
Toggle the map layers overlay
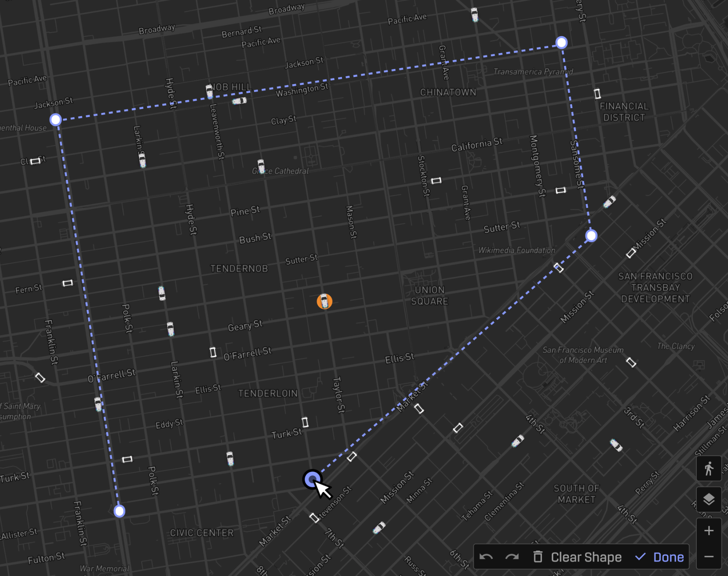pos(708,499)
